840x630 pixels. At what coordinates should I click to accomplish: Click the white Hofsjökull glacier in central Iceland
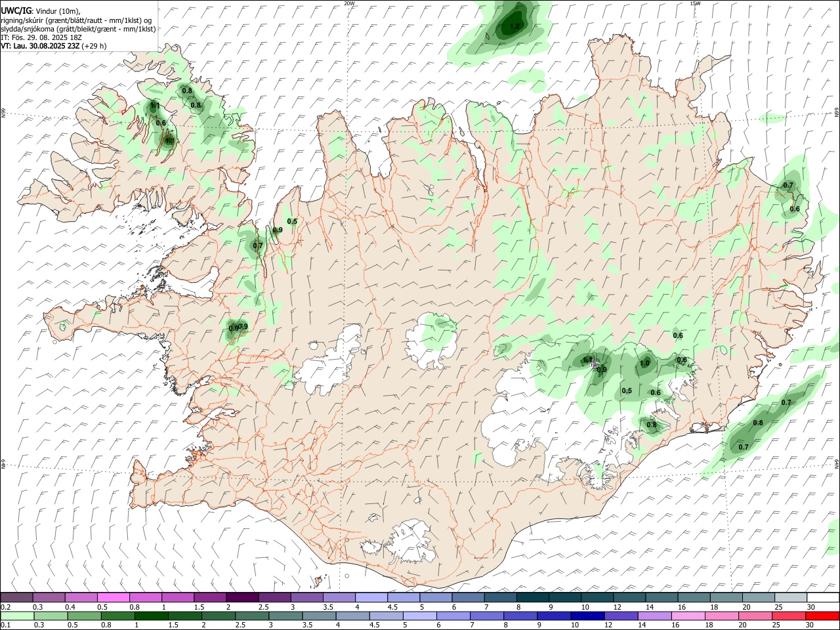coord(431,340)
